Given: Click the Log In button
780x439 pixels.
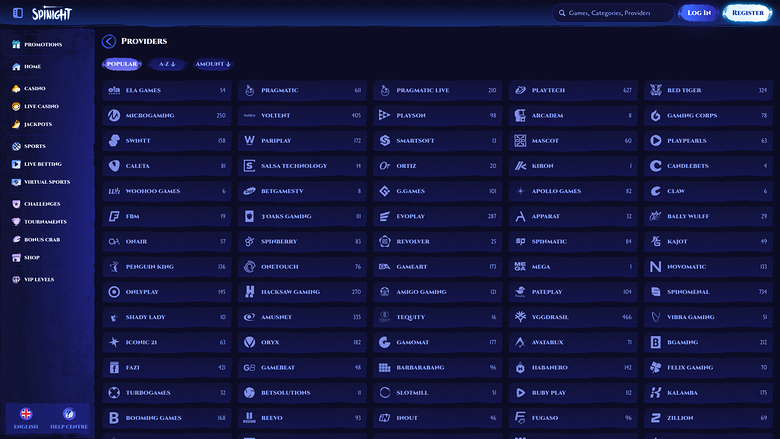Looking at the screenshot, I should 699,13.
